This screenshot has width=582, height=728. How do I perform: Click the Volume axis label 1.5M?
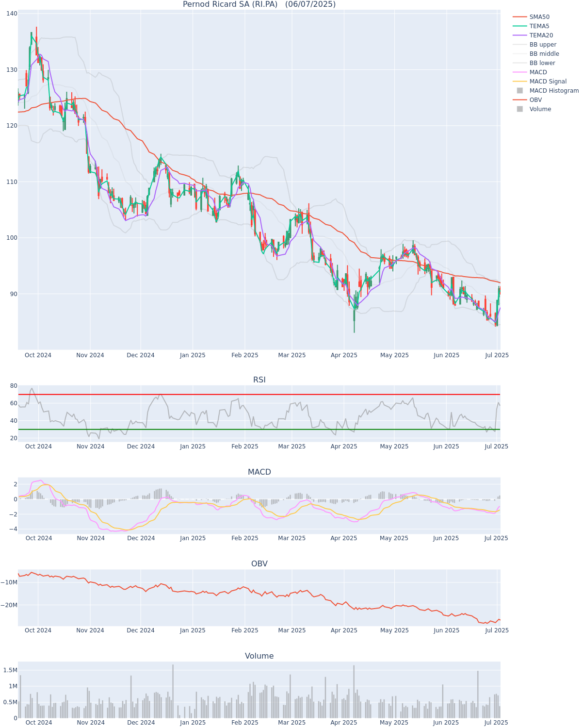click(x=11, y=670)
